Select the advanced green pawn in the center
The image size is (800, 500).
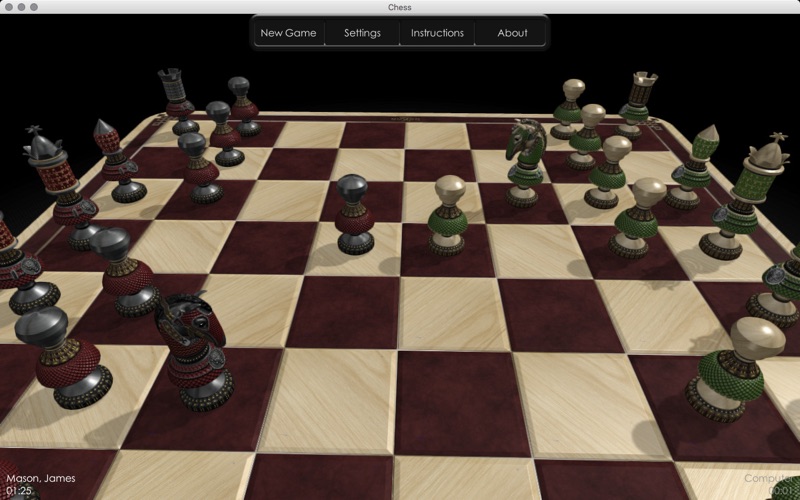(447, 215)
